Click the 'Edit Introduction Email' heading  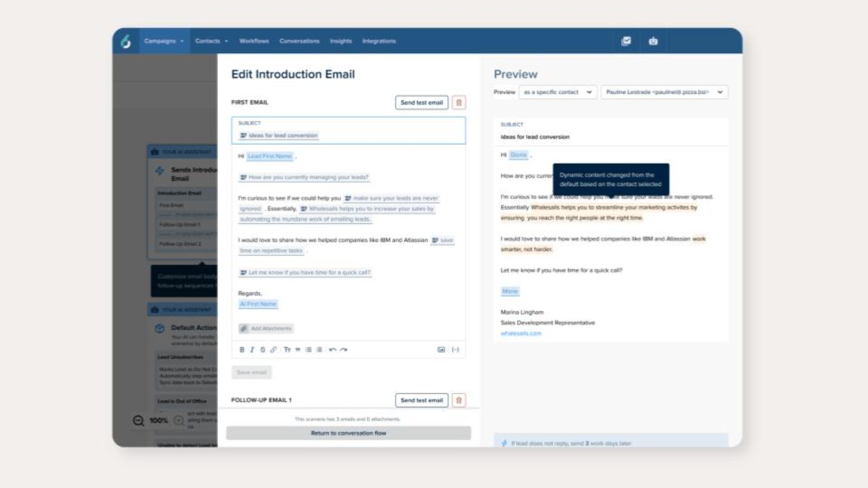point(293,74)
